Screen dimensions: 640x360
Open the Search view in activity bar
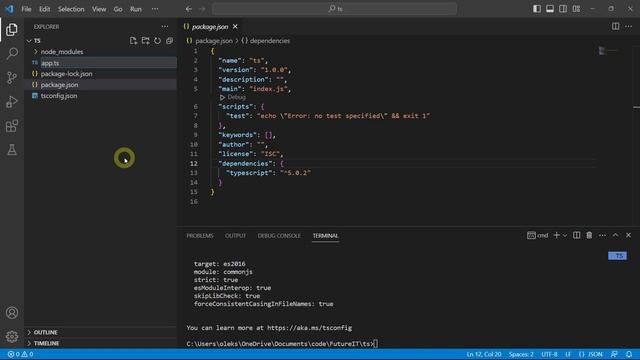12,53
